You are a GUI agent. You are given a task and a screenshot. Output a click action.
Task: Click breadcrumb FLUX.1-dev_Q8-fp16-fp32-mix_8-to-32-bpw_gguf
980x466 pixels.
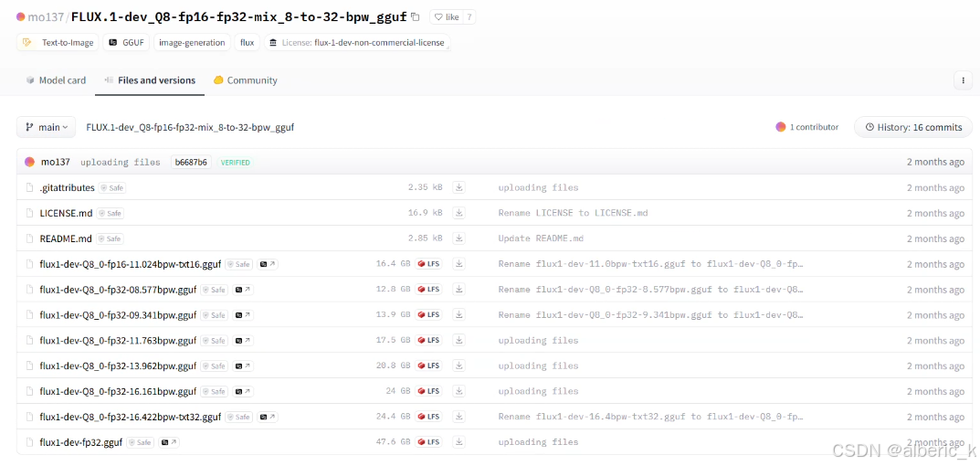190,127
